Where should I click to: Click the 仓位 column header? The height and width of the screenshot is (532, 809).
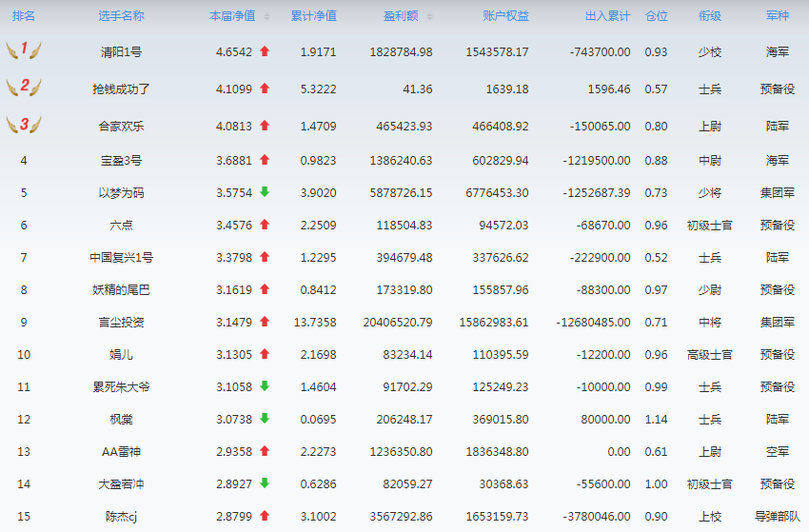tap(657, 16)
